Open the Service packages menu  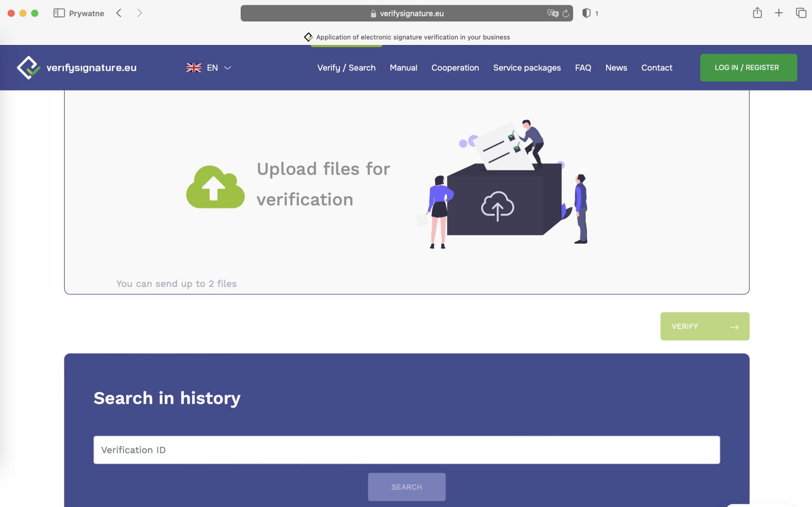[527, 68]
